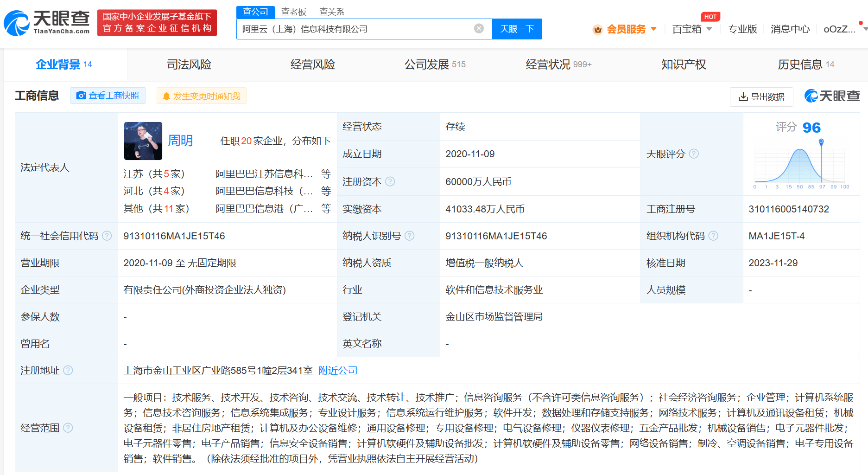Click help icon beside 天眼评分
The width and height of the screenshot is (868, 475).
694,154
